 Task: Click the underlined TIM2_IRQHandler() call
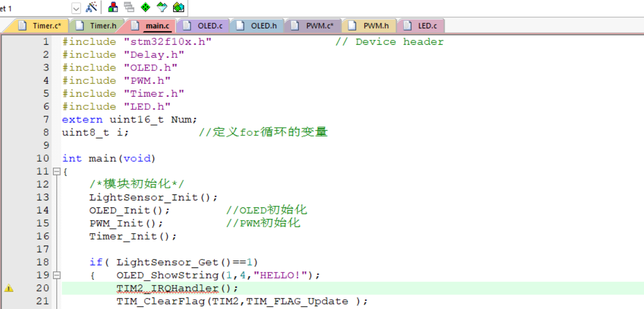pyautogui.click(x=177, y=288)
